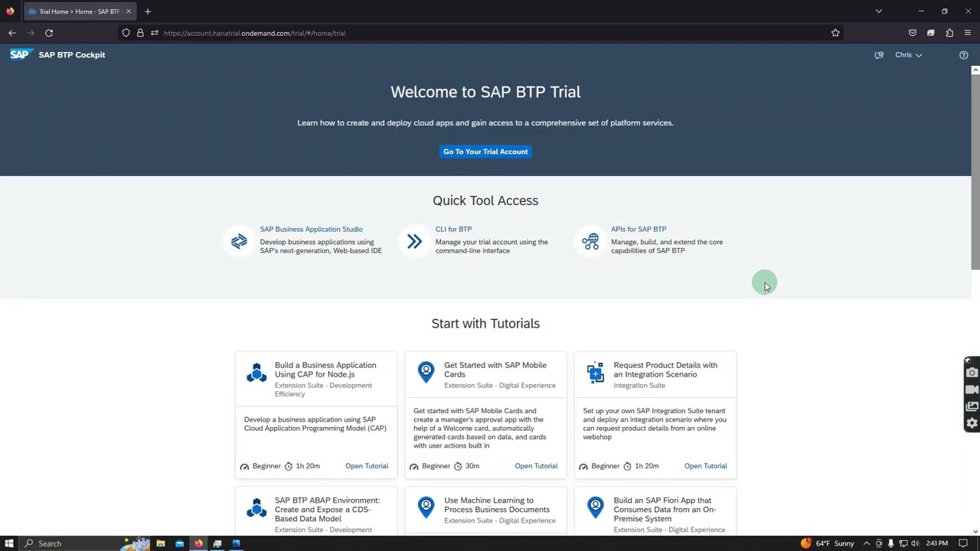Image resolution: width=980 pixels, height=551 pixels.
Task: Click the site permissions icon in address bar
Action: (154, 33)
